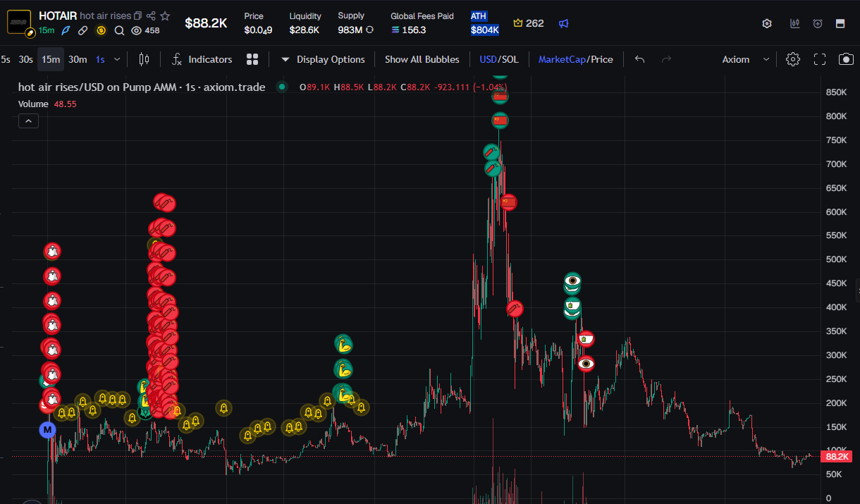Click the magnifier search icon under HOTAIR
860x504 pixels.
(x=118, y=30)
